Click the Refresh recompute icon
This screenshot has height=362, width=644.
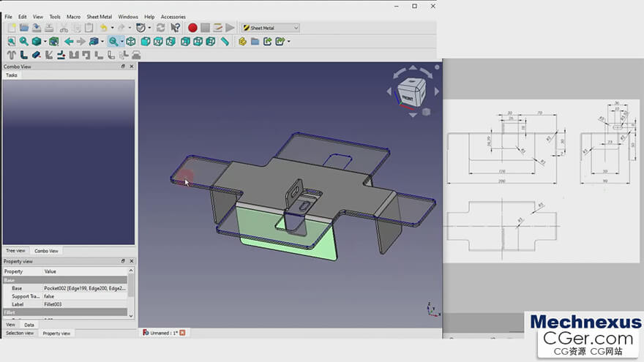click(x=160, y=28)
